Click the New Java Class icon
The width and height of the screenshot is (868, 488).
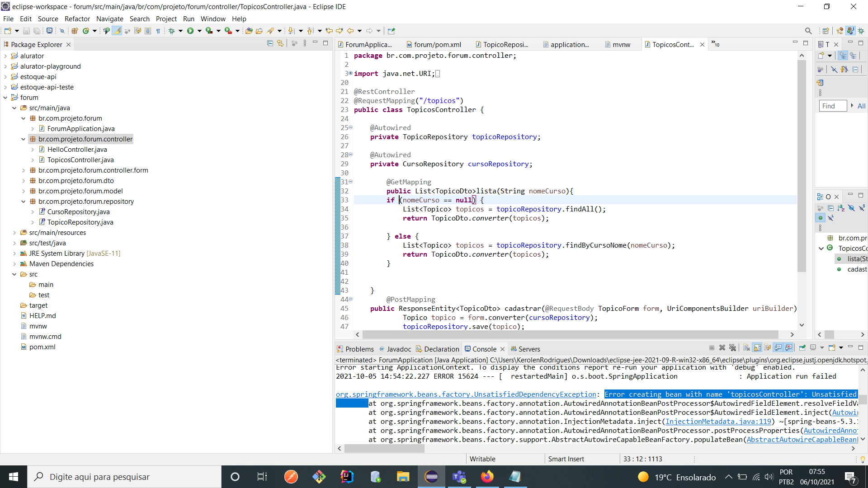coord(85,31)
